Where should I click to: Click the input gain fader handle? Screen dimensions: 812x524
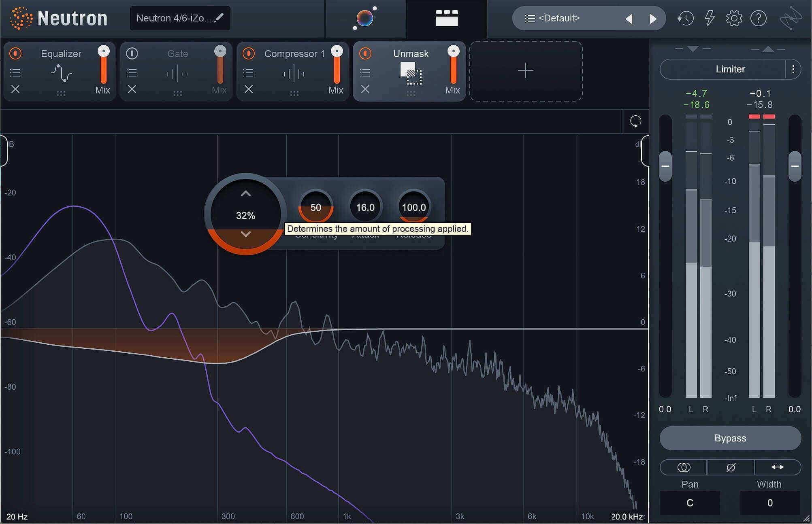point(665,166)
